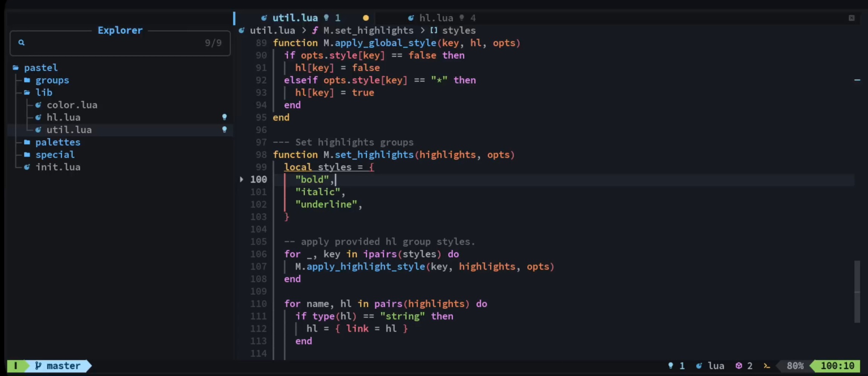The height and width of the screenshot is (376, 868).
Task: Click the magnifier icon in Explorer search
Action: click(21, 43)
